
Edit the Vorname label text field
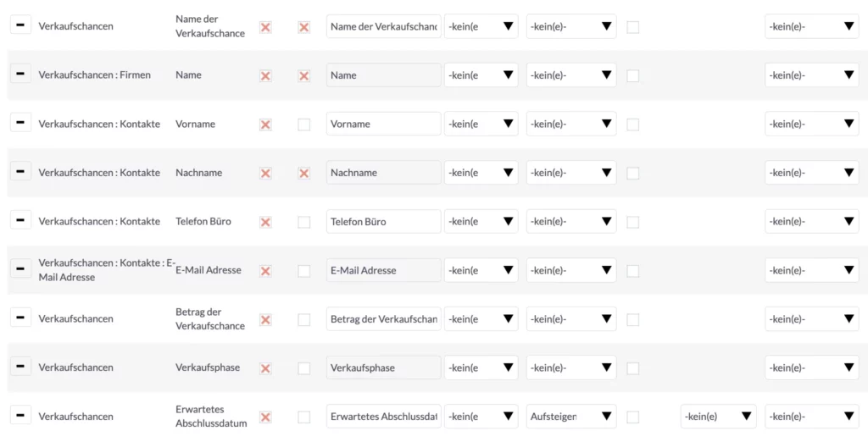(x=384, y=124)
